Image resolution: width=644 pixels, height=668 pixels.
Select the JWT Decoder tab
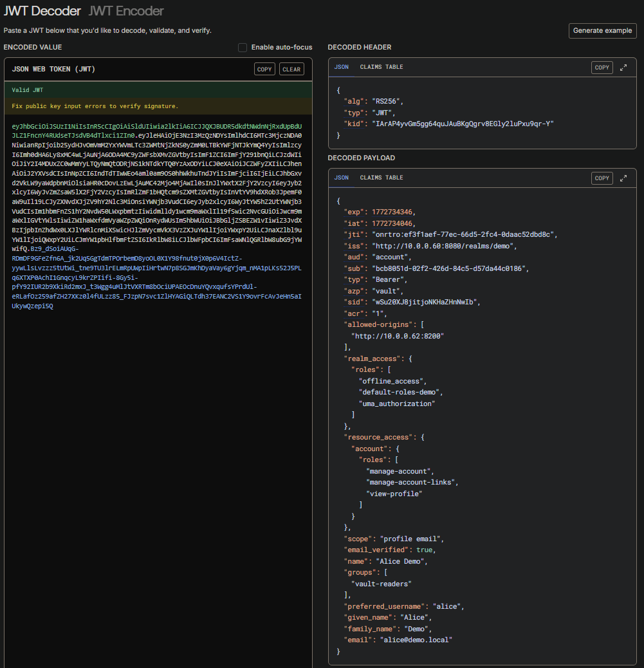[x=42, y=11]
